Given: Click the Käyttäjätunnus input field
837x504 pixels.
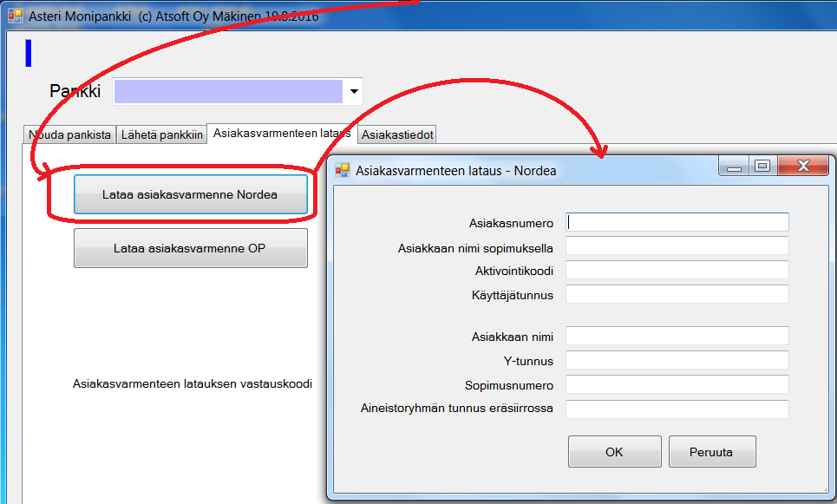Looking at the screenshot, I should 677,294.
